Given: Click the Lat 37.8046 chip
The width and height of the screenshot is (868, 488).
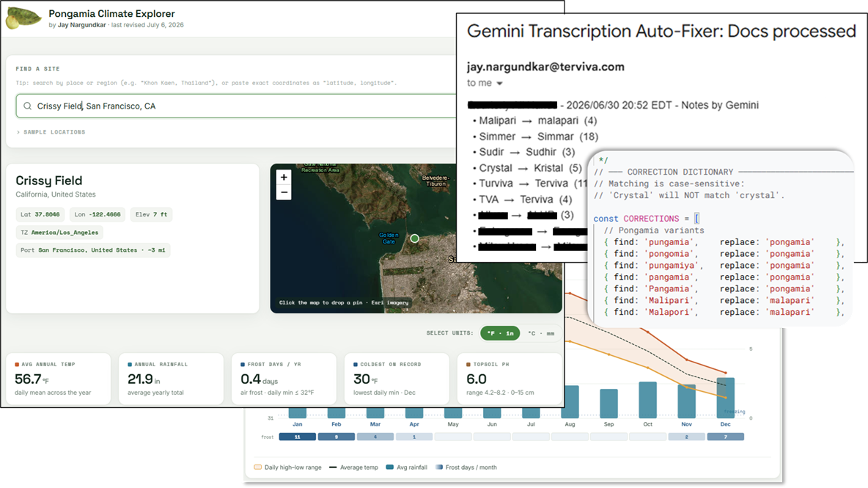Looking at the screenshot, I should coord(40,214).
